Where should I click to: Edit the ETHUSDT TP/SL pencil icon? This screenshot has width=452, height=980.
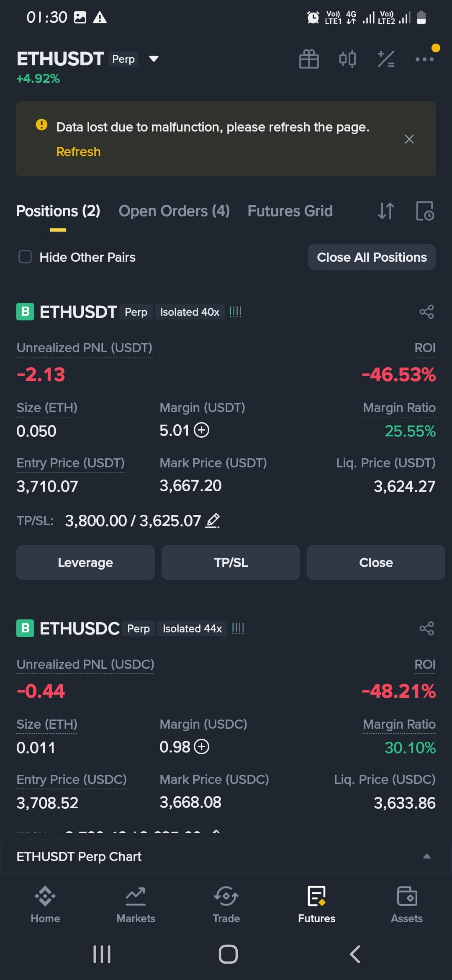coord(213,521)
